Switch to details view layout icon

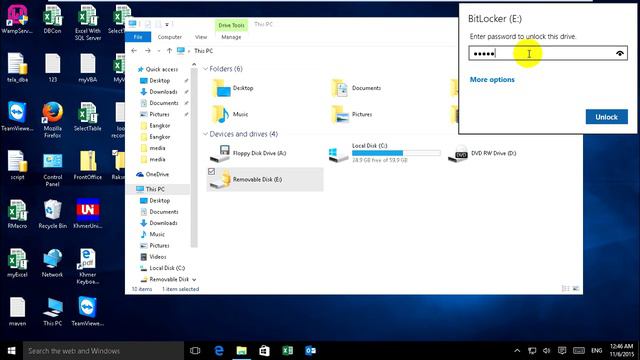click(x=566, y=289)
